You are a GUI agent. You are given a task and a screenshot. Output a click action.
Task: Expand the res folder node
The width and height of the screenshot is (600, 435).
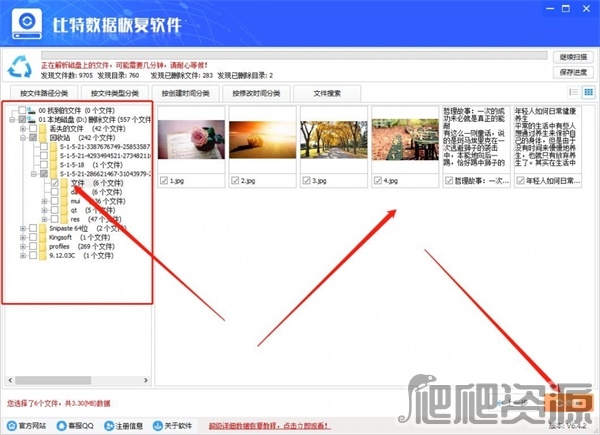44,220
